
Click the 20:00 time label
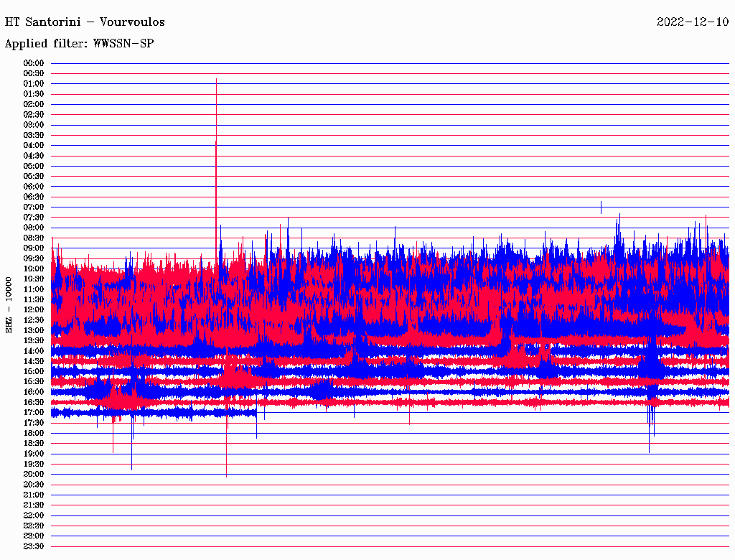click(x=34, y=474)
